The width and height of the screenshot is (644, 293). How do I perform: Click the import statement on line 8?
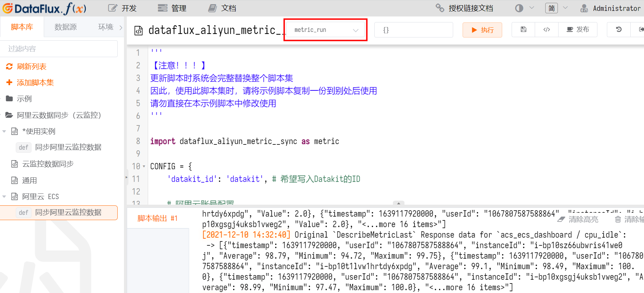coord(244,141)
